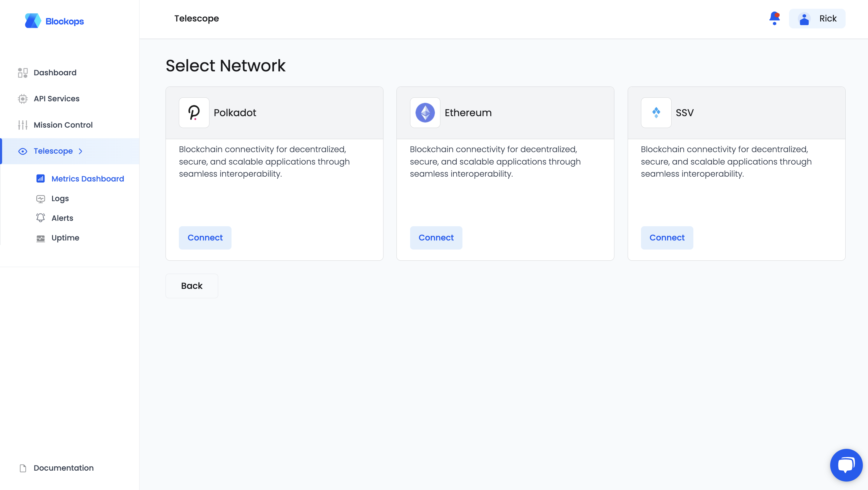This screenshot has width=868, height=490.
Task: Click the Rick user avatar icon
Action: click(804, 19)
